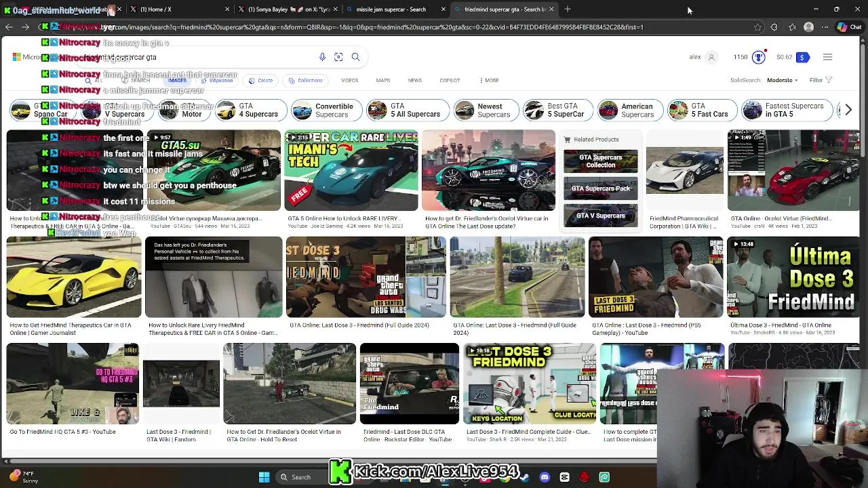Click the blue dollar cashback icon

click(x=802, y=57)
